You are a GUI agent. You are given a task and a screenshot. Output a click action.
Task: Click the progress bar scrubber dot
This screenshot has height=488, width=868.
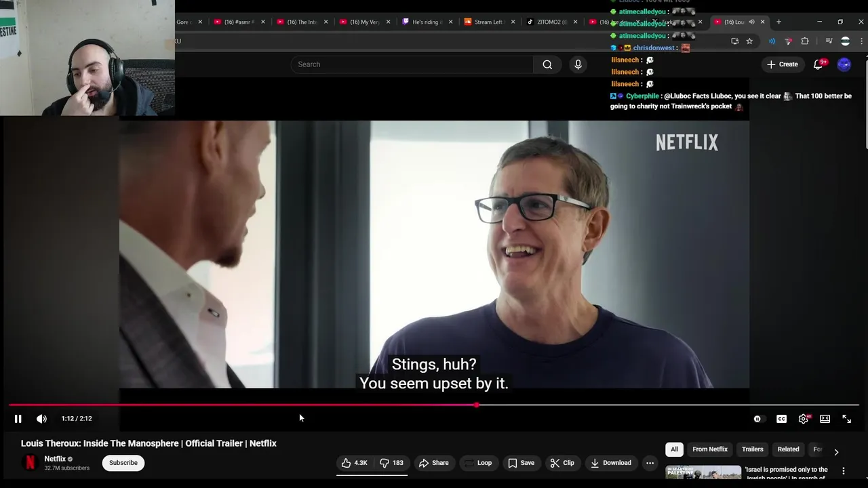click(x=477, y=405)
